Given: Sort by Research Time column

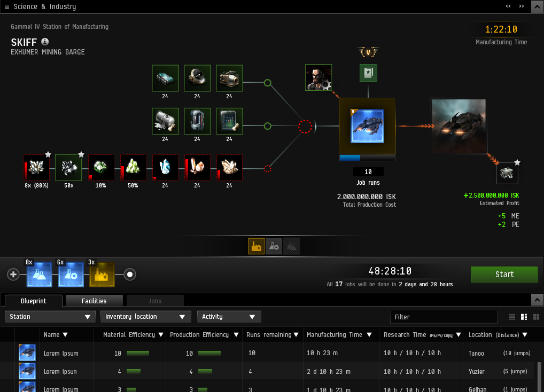Looking at the screenshot, I should [x=422, y=335].
